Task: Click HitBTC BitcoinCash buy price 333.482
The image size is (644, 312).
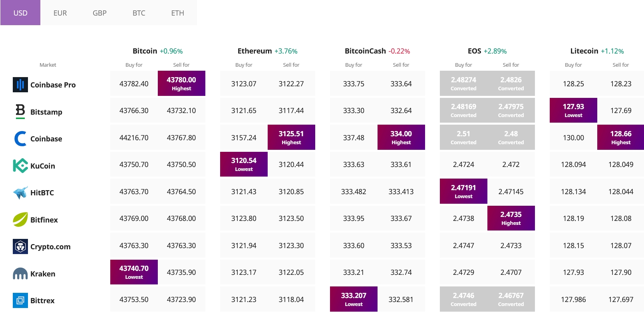Action: click(x=354, y=192)
